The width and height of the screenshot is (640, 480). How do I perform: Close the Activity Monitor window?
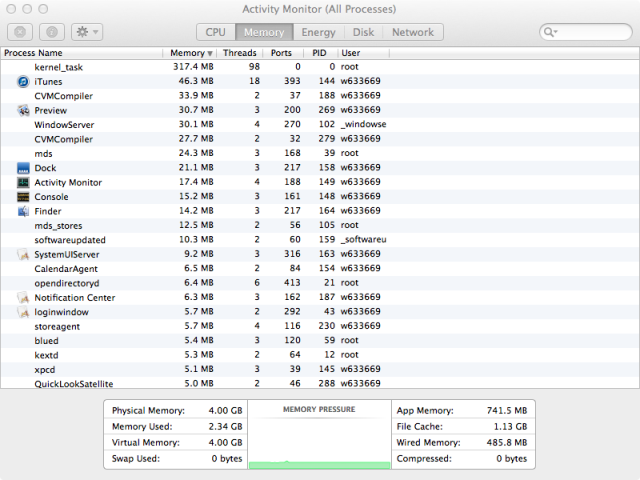coord(11,9)
